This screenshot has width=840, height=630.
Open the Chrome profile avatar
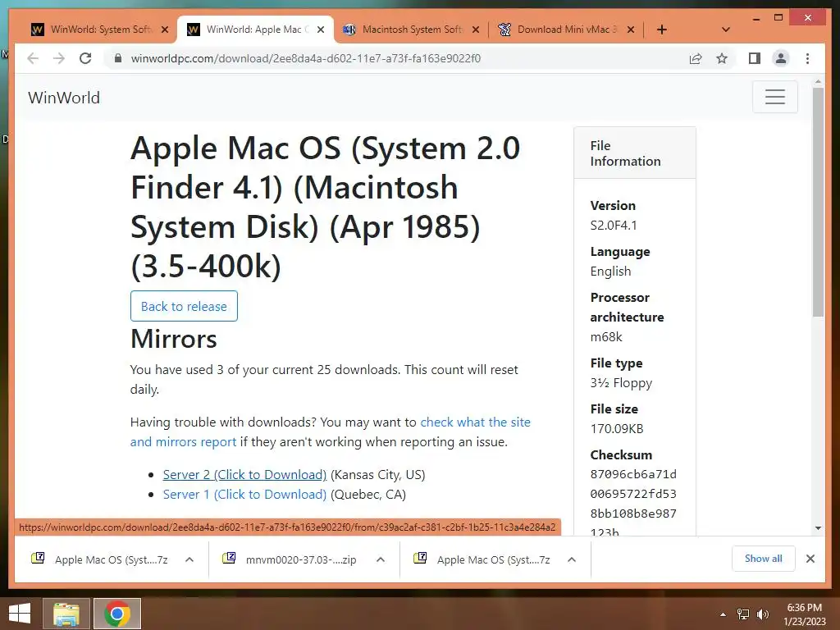(781, 58)
